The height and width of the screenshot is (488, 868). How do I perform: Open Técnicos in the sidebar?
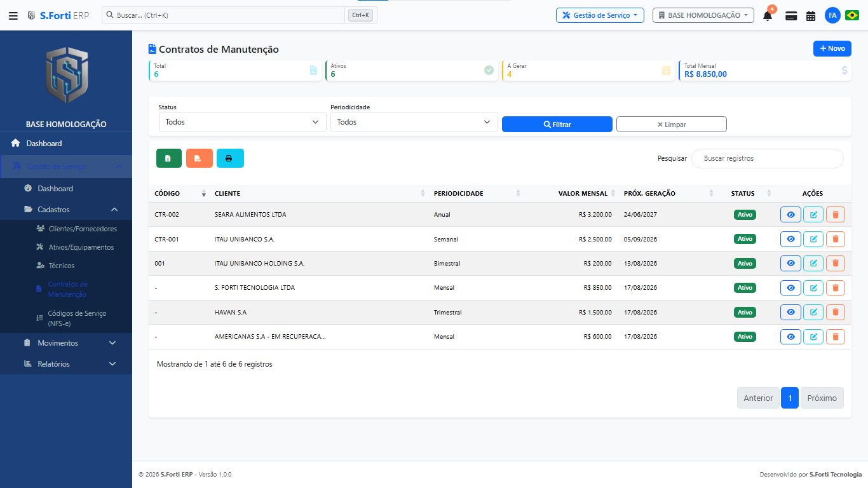coord(61,266)
